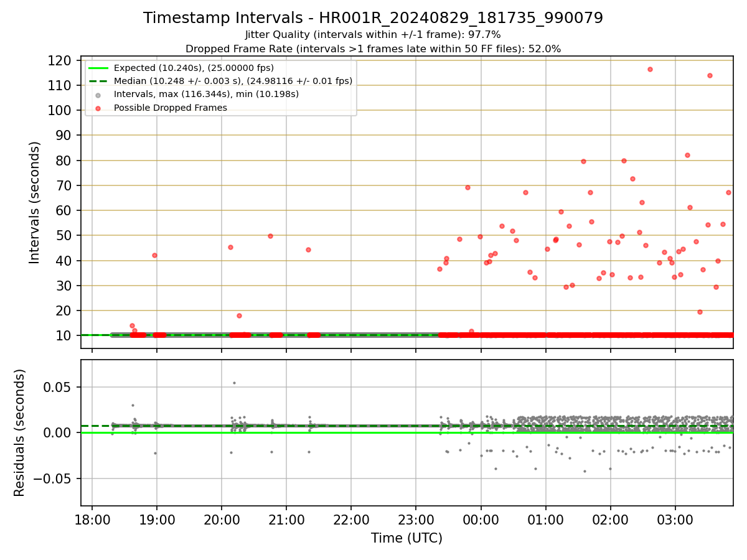
Task: Click the 'Possible Dropped Frames' legend entry
Action: pyautogui.click(x=170, y=108)
